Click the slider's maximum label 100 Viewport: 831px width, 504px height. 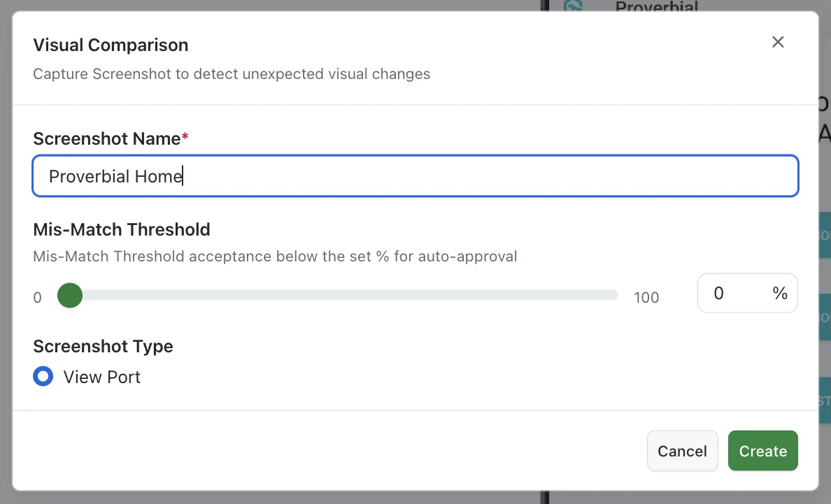pos(646,298)
